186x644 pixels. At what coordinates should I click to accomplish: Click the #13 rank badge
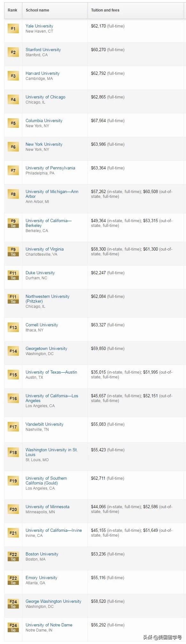point(13,327)
